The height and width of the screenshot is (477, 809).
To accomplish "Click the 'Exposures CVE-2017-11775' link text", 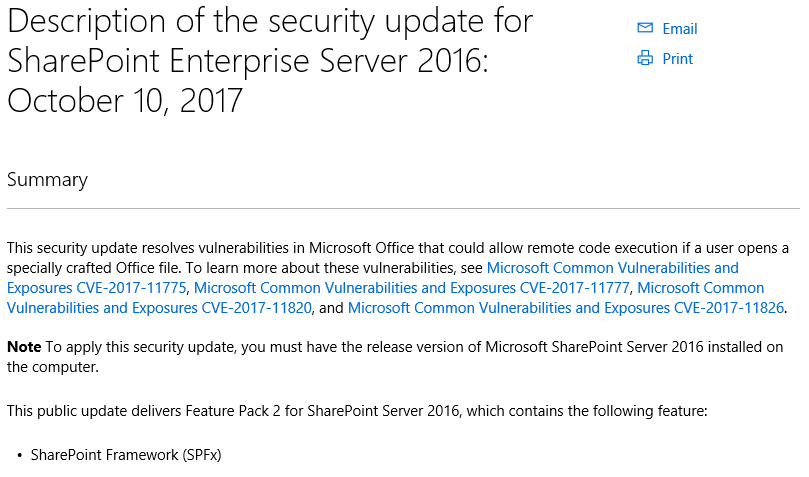I will pyautogui.click(x=96, y=288).
